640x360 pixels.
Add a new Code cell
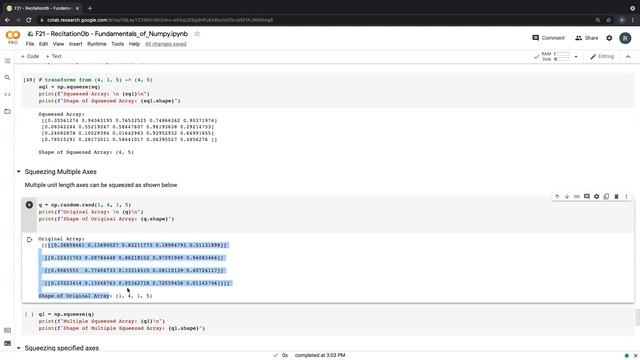(30, 56)
